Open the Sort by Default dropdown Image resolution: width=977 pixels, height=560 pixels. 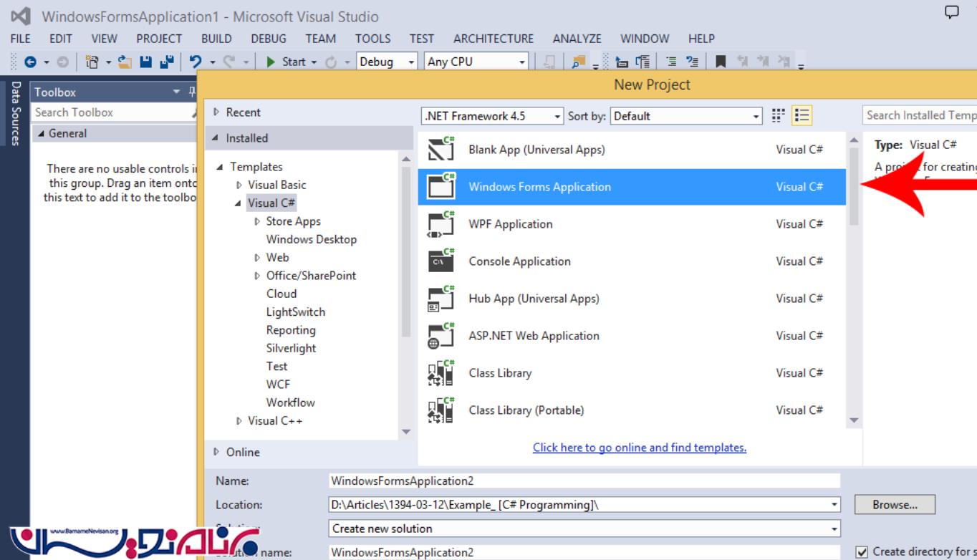point(686,116)
